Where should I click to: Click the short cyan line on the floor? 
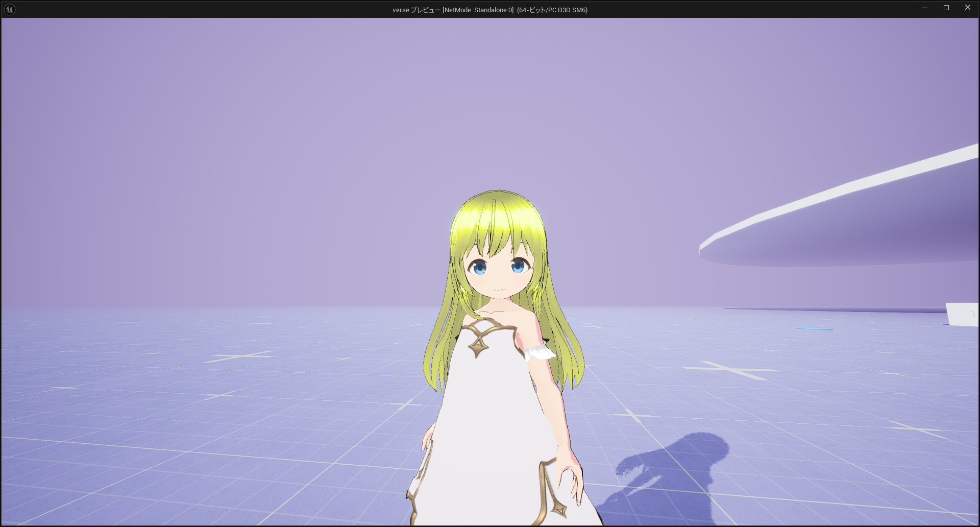pyautogui.click(x=813, y=329)
